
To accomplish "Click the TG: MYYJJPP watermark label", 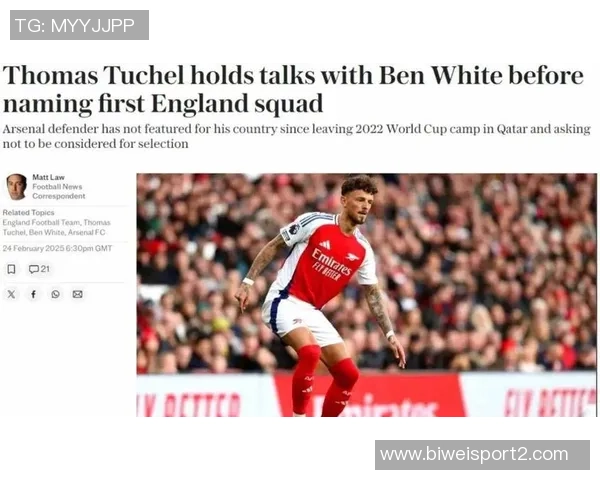I will (x=79, y=25).
